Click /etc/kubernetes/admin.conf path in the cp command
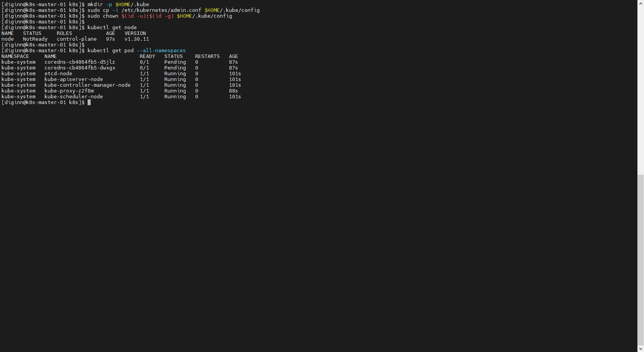644x352 pixels. 161,10
